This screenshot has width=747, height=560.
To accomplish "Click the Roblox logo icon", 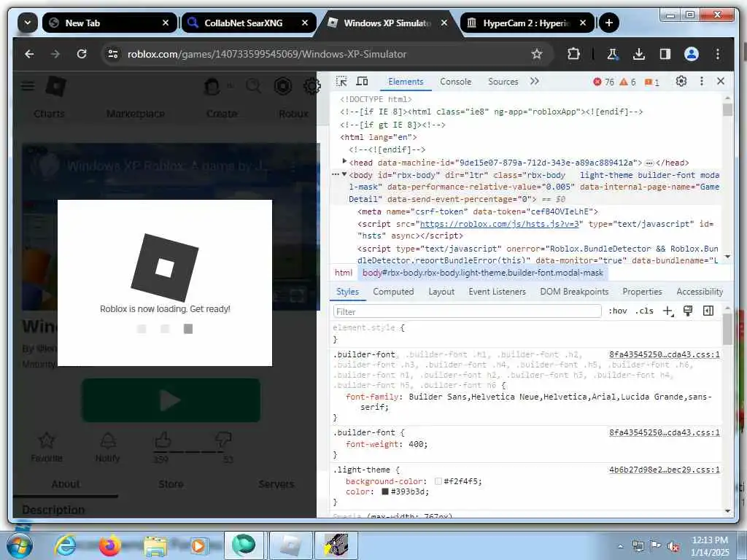I will click(55, 87).
